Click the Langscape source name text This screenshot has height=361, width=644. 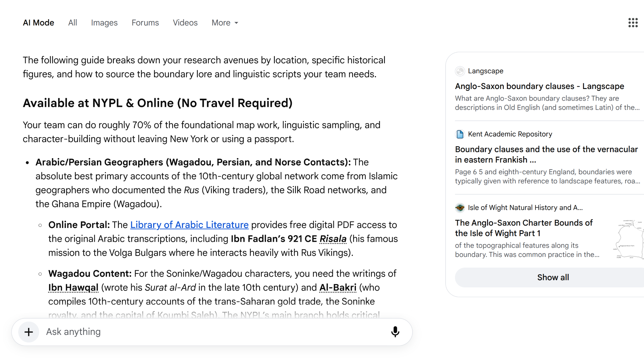click(x=486, y=71)
